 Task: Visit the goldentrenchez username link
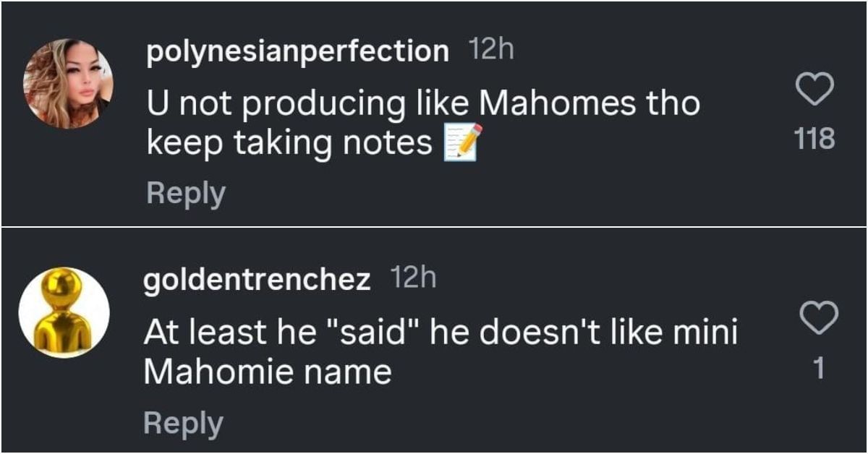[x=258, y=280]
